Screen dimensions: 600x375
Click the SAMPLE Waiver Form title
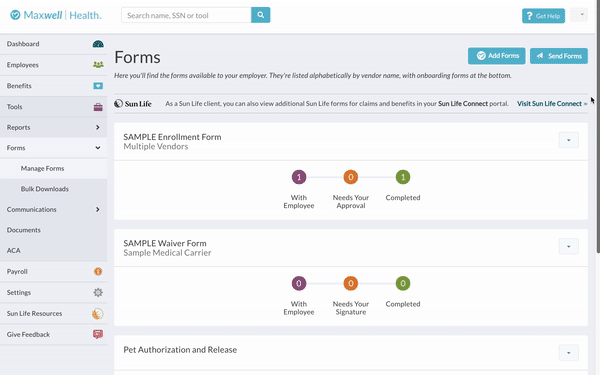tap(165, 243)
